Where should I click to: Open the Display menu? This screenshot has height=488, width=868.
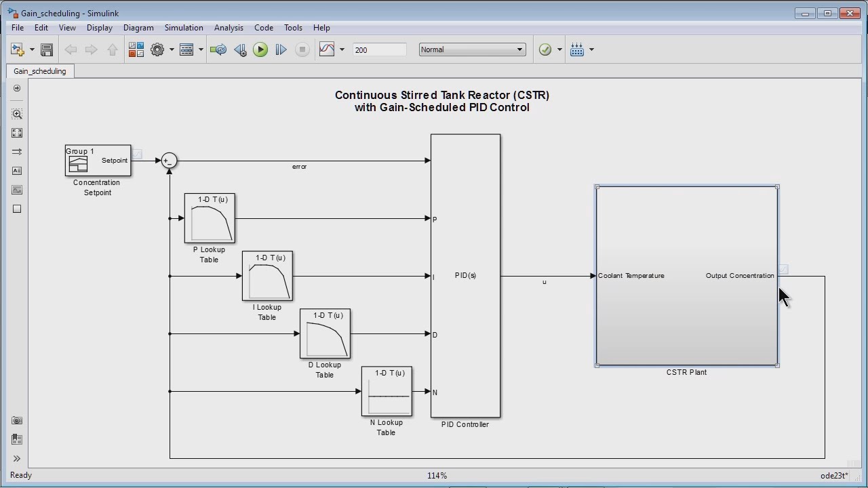tap(100, 28)
